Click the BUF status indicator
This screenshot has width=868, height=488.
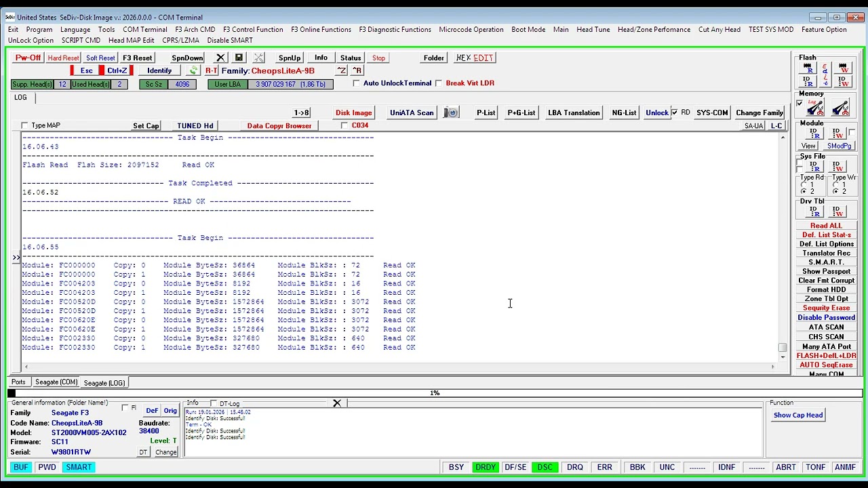click(x=20, y=467)
